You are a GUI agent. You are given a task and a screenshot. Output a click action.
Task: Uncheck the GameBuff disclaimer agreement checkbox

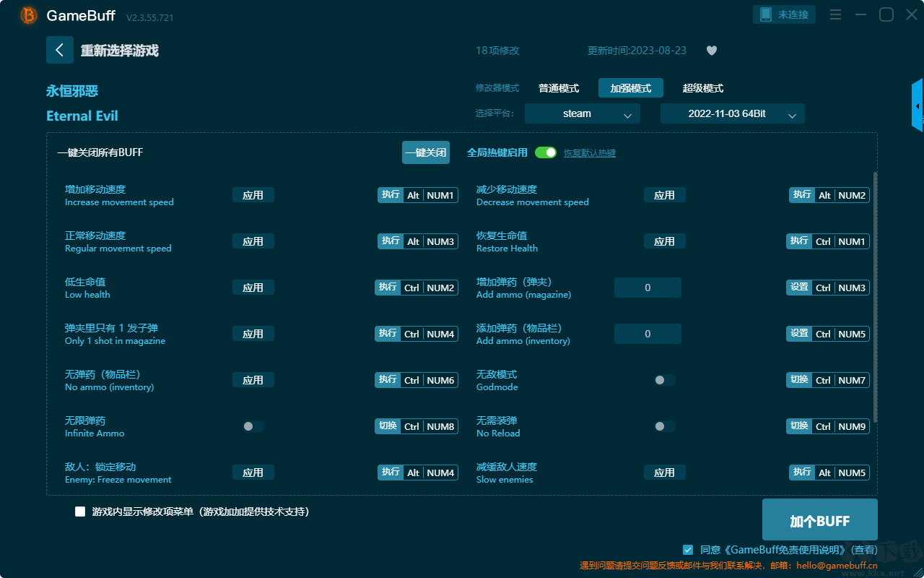tap(688, 550)
